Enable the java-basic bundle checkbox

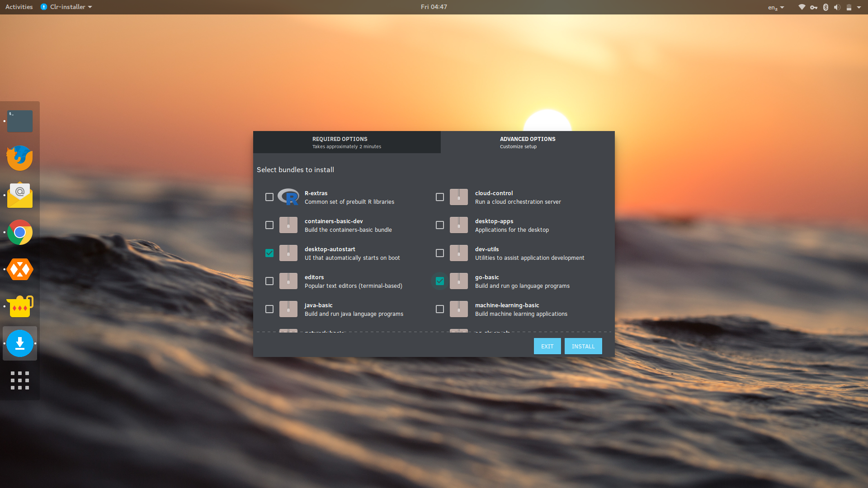[x=269, y=309]
